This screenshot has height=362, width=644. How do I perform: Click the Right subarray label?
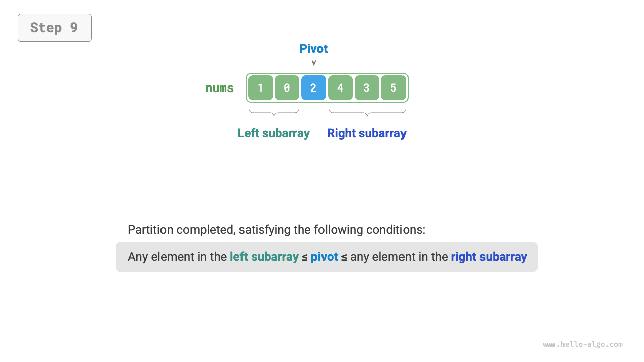click(x=367, y=133)
